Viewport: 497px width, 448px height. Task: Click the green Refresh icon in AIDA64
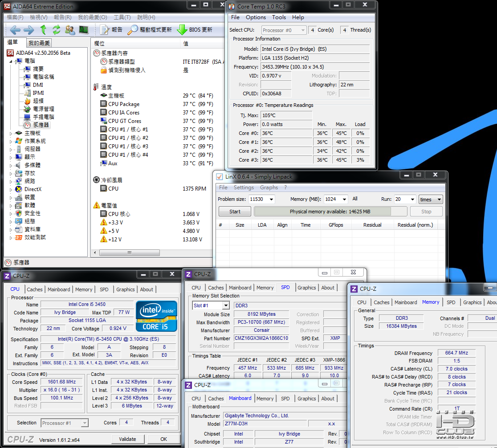[x=56, y=30]
